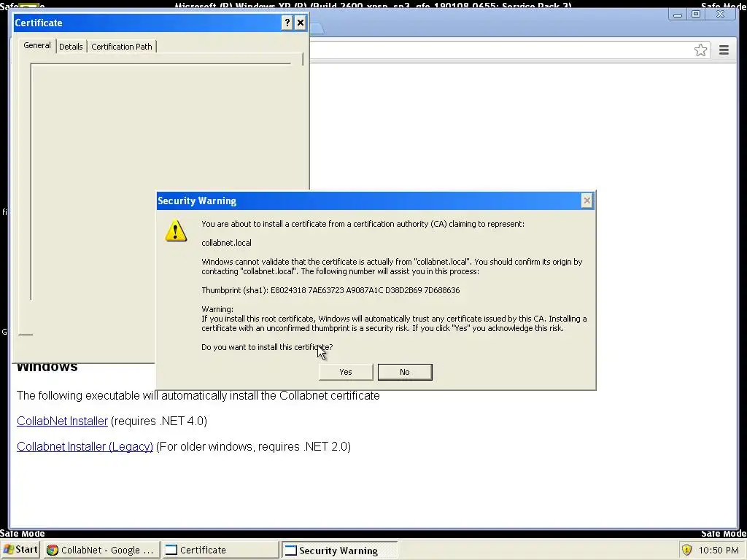Click the help question mark in Certificate
Screen dimensions: 747x560
[287, 23]
